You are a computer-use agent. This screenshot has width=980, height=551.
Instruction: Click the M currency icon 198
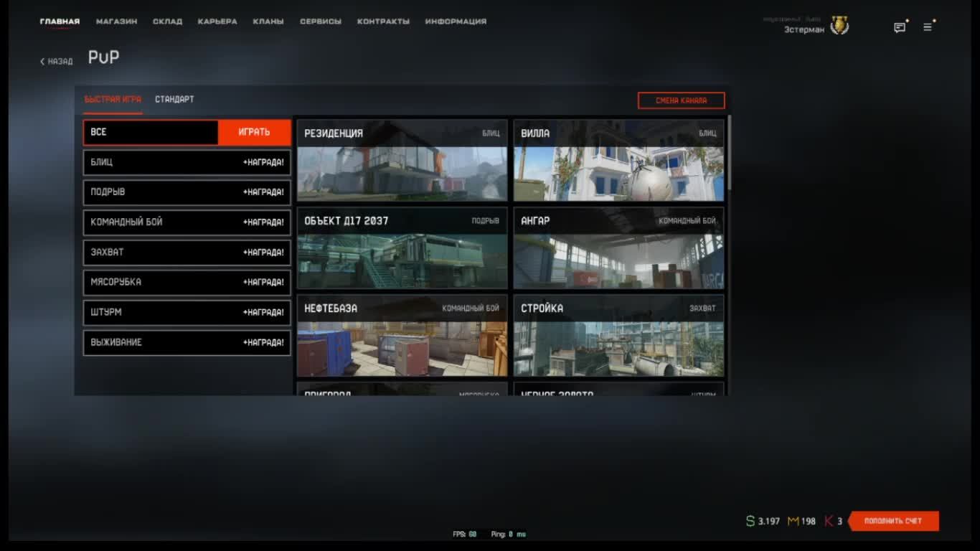[793, 521]
